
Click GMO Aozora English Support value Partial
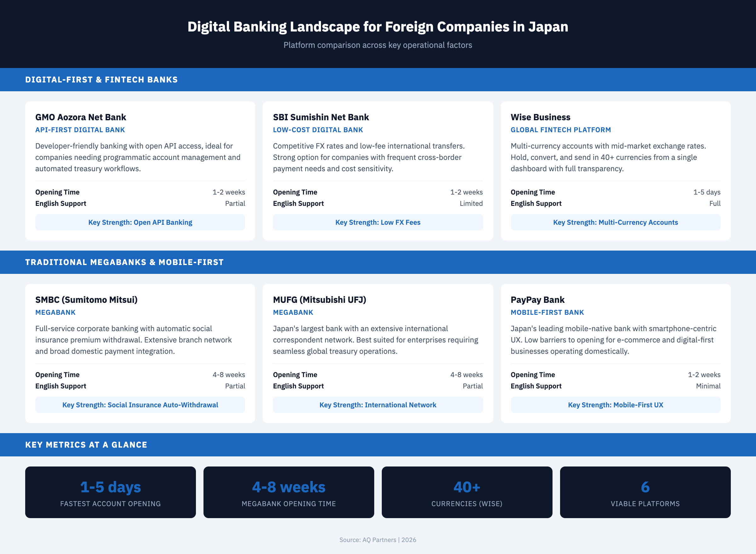(x=235, y=204)
